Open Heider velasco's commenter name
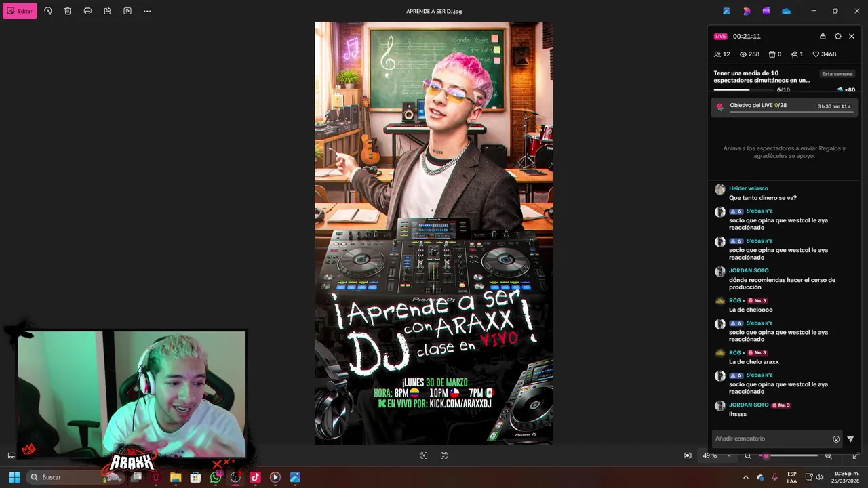Viewport: 868px width, 488px height. [749, 188]
